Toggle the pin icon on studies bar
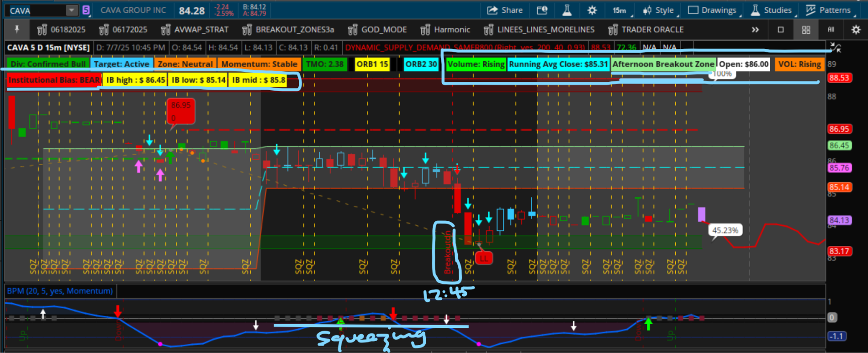Viewport: 868px width, 353px height. pyautogui.click(x=17, y=30)
